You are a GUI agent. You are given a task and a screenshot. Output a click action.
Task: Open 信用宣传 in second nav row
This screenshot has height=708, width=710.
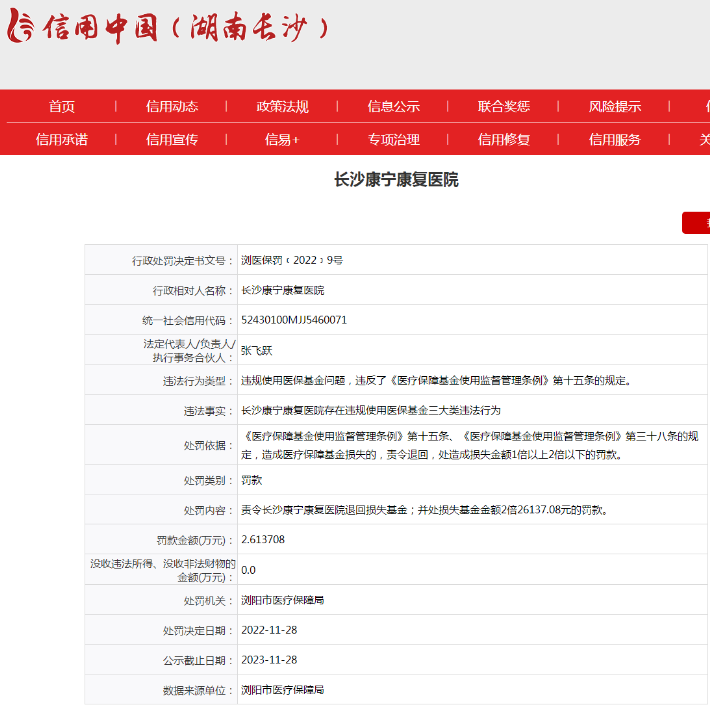[172, 139]
